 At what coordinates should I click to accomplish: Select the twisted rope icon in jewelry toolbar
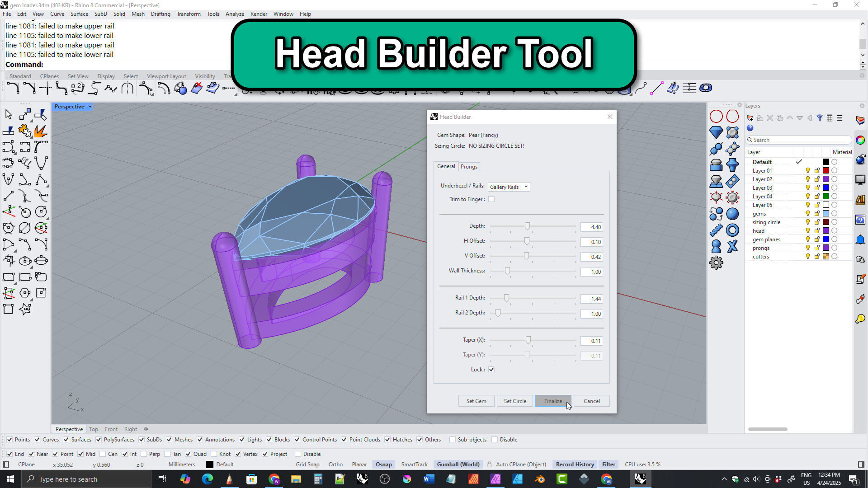(716, 230)
